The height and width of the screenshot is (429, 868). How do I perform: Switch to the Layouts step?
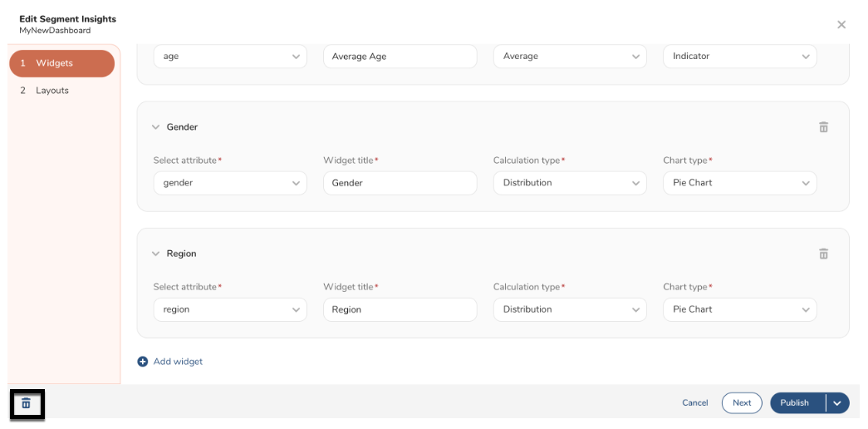tap(51, 91)
